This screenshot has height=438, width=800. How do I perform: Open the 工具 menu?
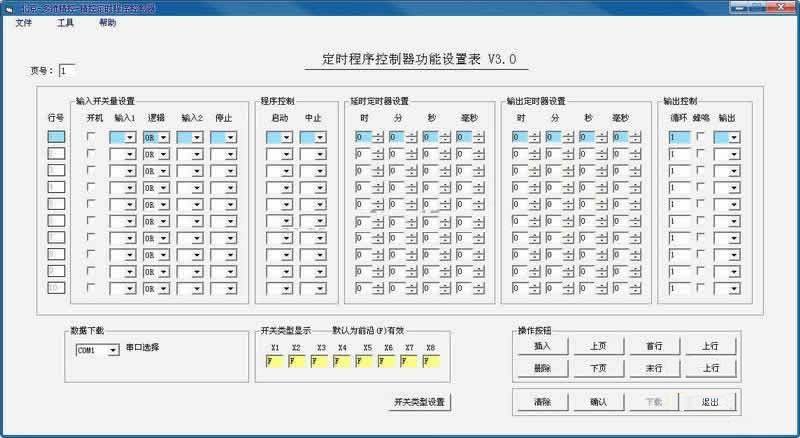click(65, 22)
